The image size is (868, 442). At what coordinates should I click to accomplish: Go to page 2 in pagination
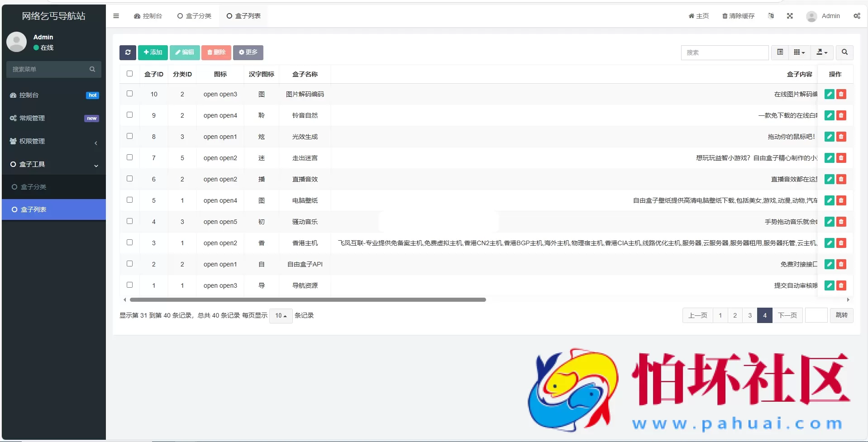pos(735,315)
